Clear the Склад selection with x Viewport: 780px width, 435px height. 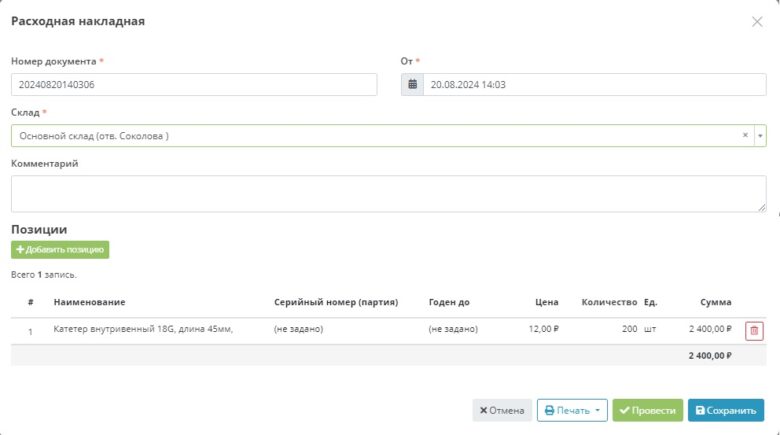point(745,135)
